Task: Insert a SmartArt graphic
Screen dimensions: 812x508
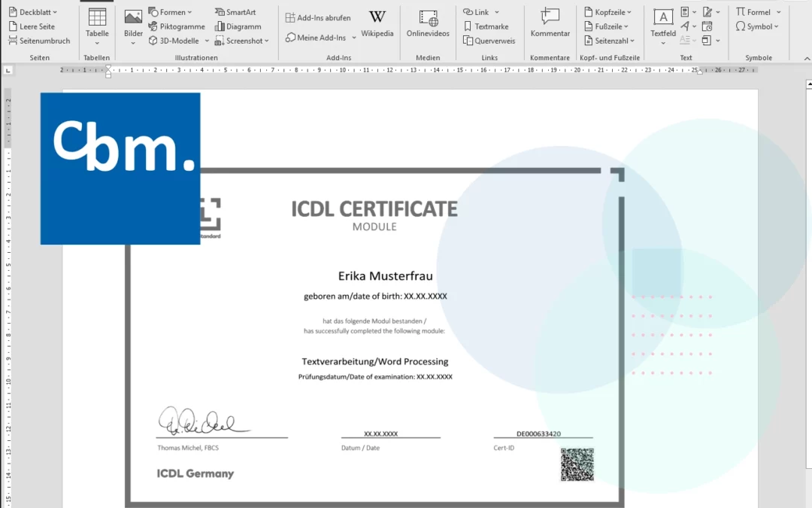Action: pyautogui.click(x=235, y=12)
